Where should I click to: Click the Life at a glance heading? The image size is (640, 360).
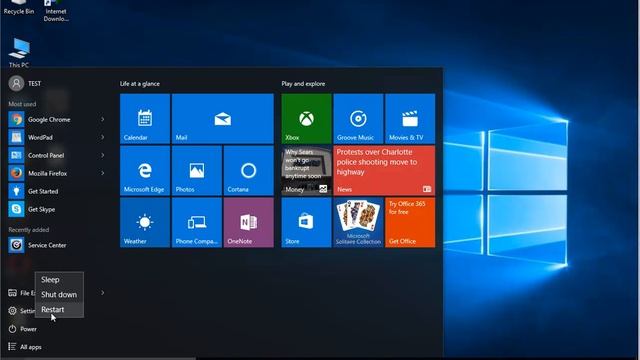coord(140,84)
